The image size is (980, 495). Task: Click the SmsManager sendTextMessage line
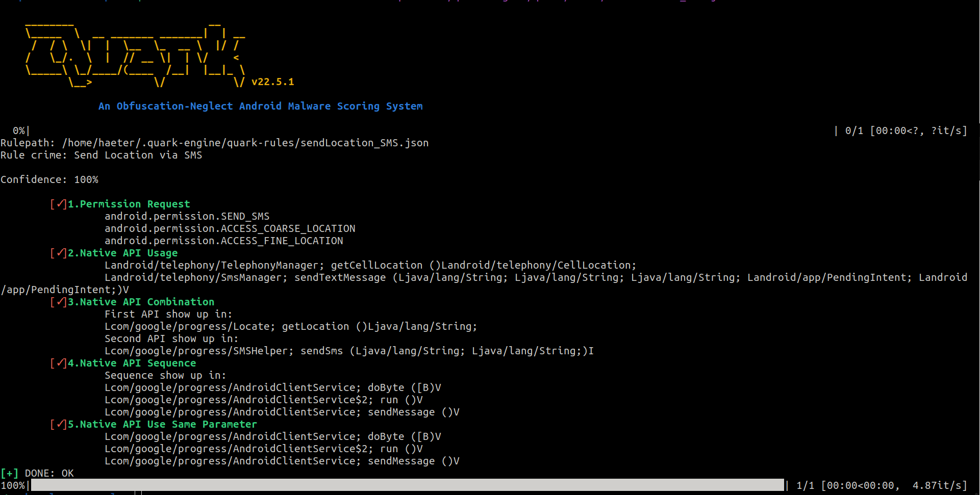tap(536, 277)
